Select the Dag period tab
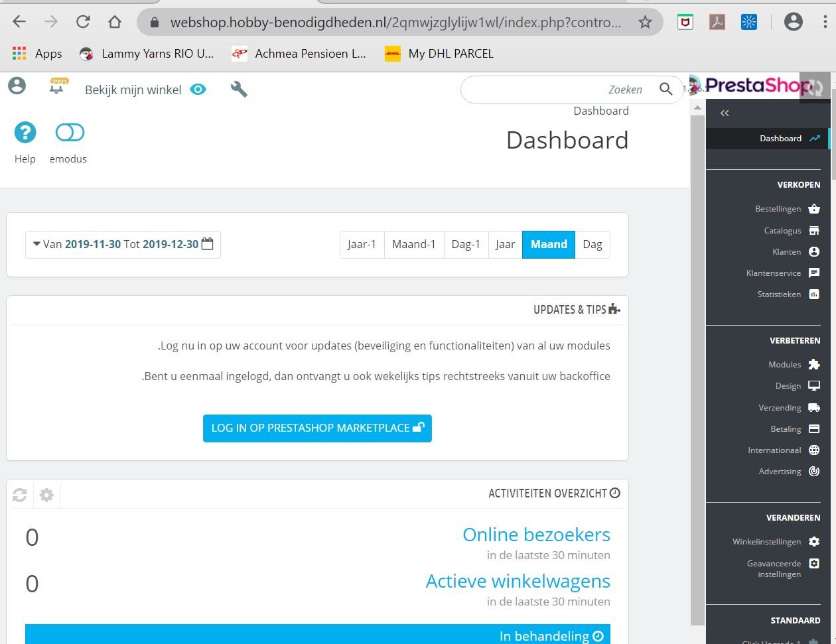Screen dimensions: 836x644 click(x=592, y=244)
